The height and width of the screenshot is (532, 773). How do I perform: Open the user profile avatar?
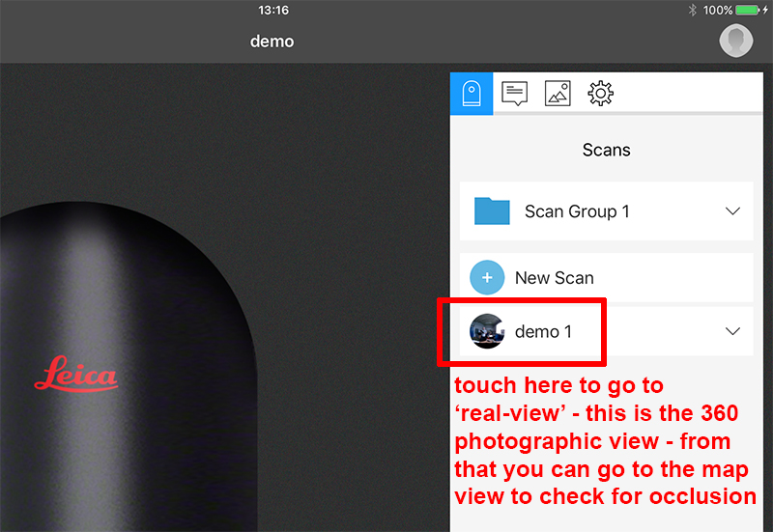(736, 41)
